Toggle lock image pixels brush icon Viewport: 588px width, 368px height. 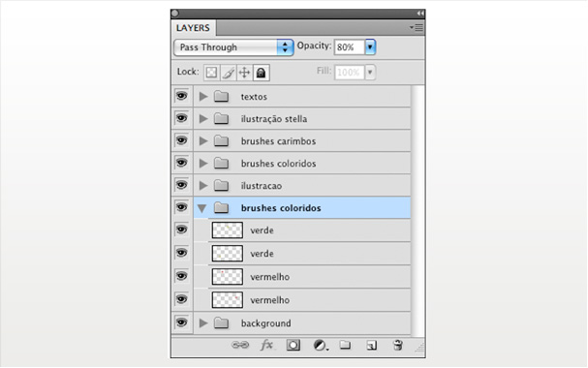pos(228,73)
